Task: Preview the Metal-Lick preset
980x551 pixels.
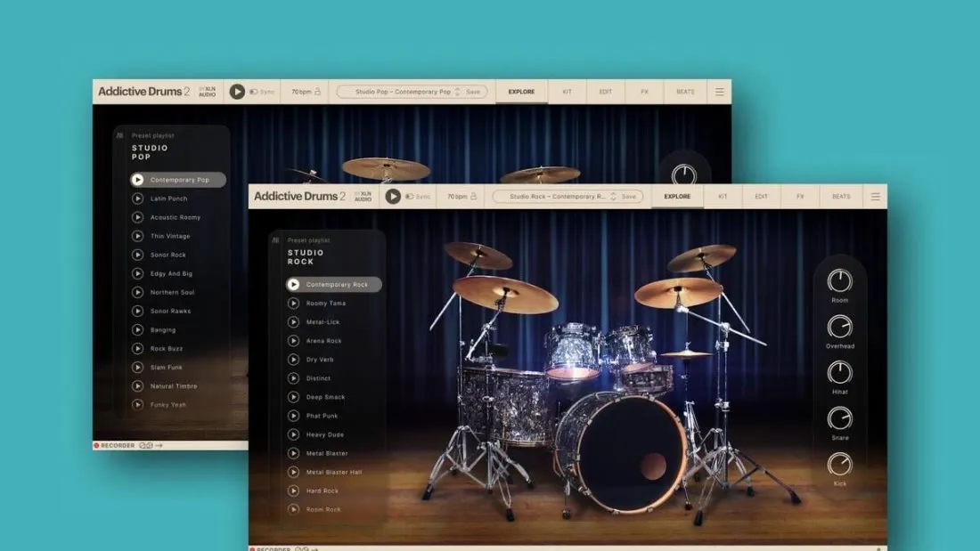Action: pos(293,321)
